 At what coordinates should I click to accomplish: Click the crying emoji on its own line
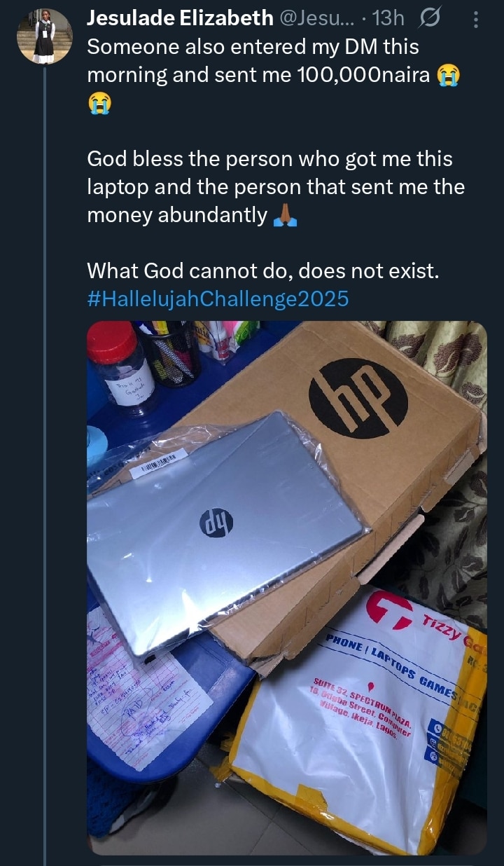click(99, 104)
